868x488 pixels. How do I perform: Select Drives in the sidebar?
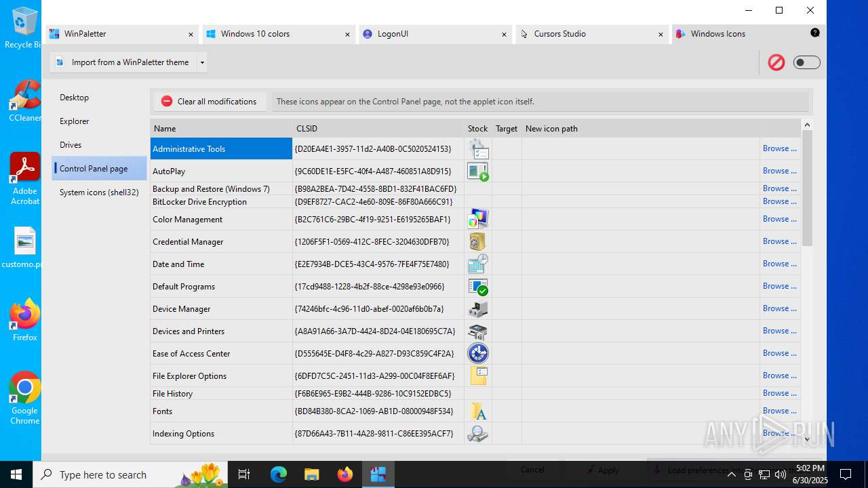coord(100,145)
